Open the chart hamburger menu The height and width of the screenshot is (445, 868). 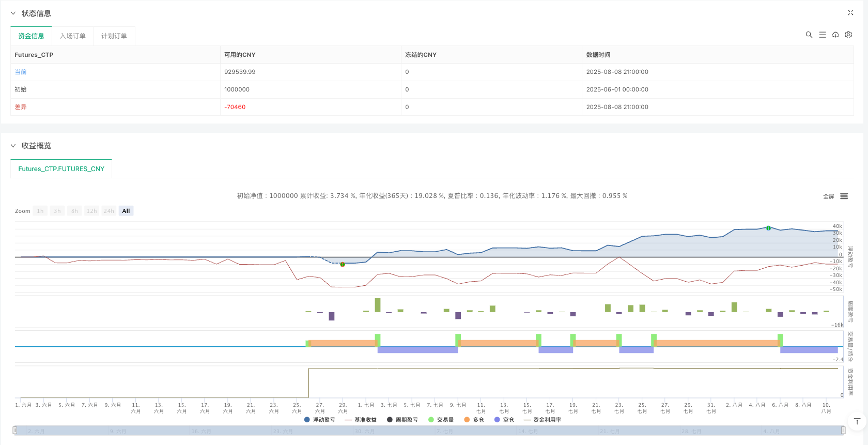844,196
